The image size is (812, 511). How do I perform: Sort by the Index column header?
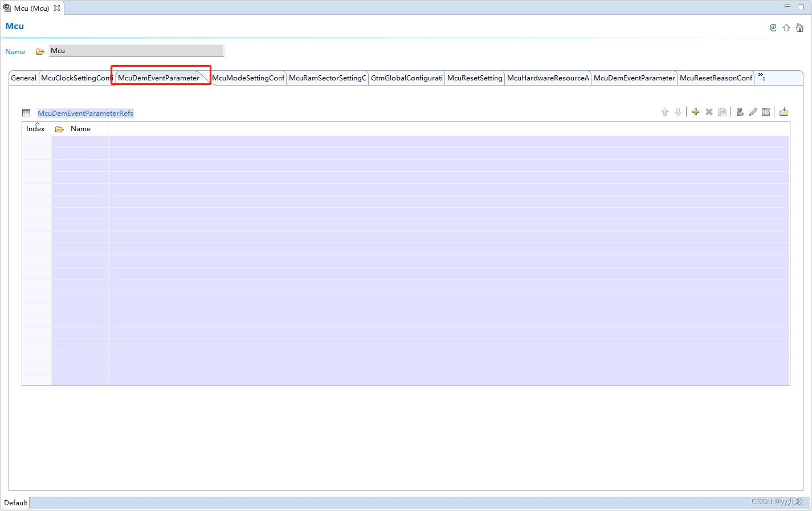[x=36, y=129]
